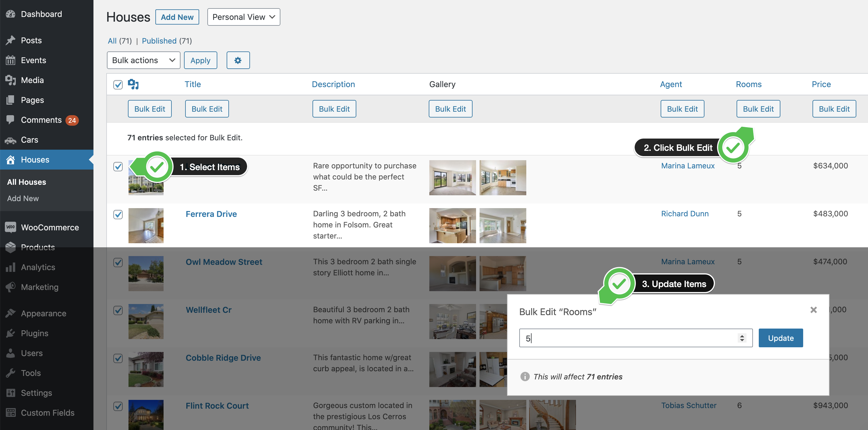The height and width of the screenshot is (430, 868).
Task: Click Bulk Edit under Title column
Action: pos(207,109)
